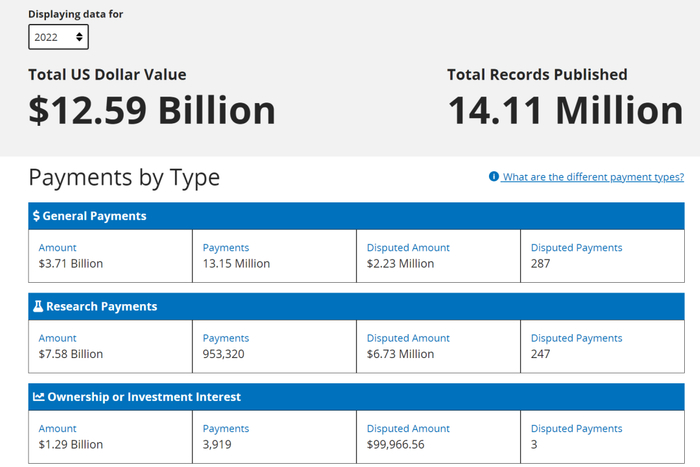Image resolution: width=700 pixels, height=467 pixels.
Task: Open the year dropdown showing 2022
Action: click(58, 37)
